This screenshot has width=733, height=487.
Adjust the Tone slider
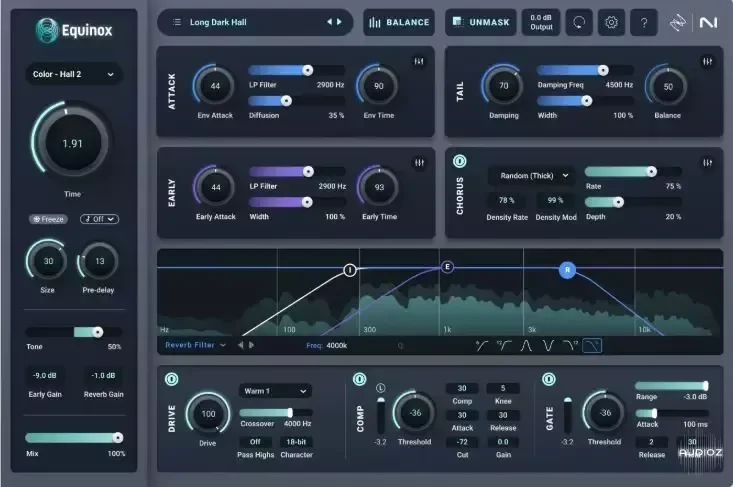[x=74, y=332]
